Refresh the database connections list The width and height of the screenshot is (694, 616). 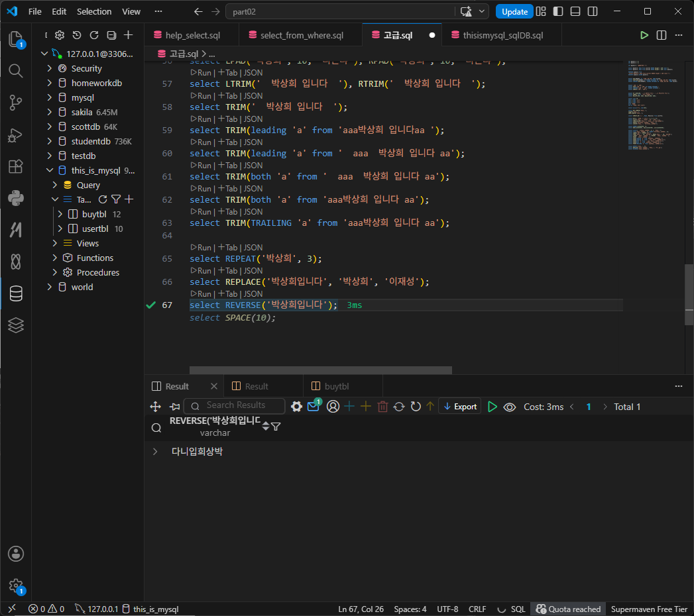pyautogui.click(x=94, y=35)
